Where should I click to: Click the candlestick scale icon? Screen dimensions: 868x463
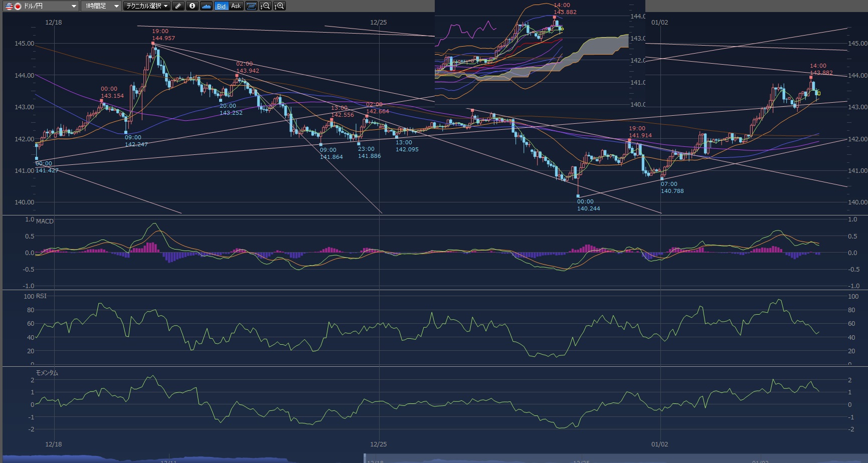click(251, 6)
